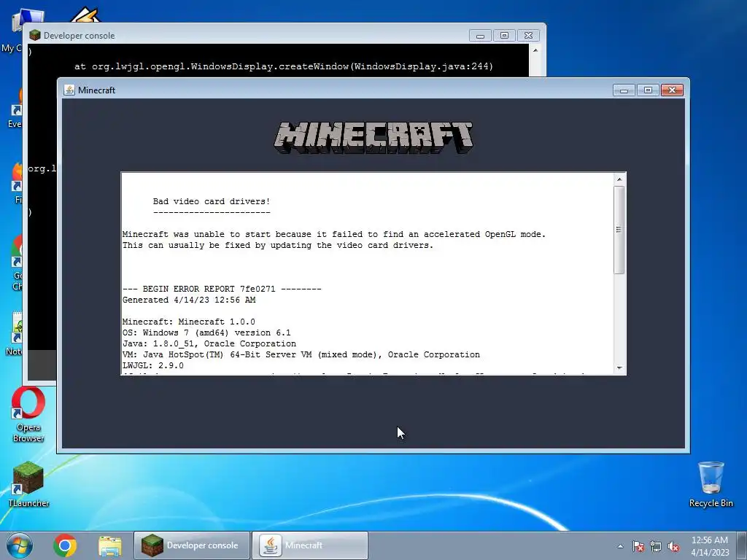Click the error report scrollbar thumb
Viewport: 747px width, 560px height.
click(x=619, y=230)
